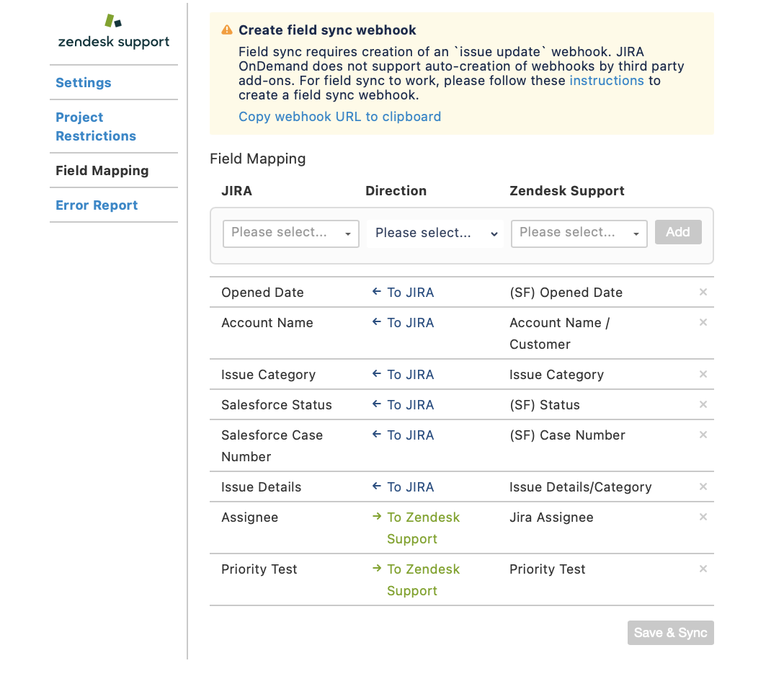Switch to Error Report page
784x689 pixels.
[97, 205]
